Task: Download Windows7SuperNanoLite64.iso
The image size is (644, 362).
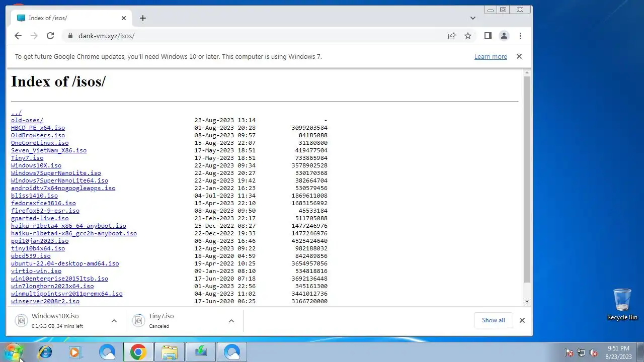Action: point(59,180)
